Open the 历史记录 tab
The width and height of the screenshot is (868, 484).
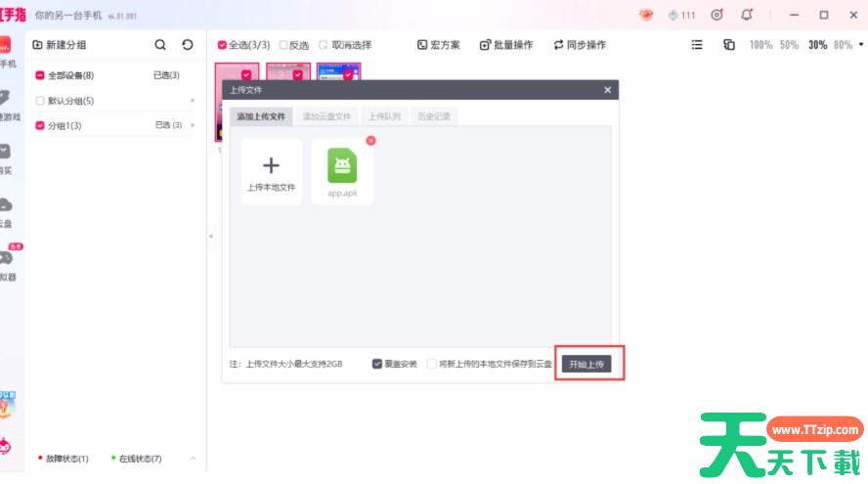[x=434, y=116]
